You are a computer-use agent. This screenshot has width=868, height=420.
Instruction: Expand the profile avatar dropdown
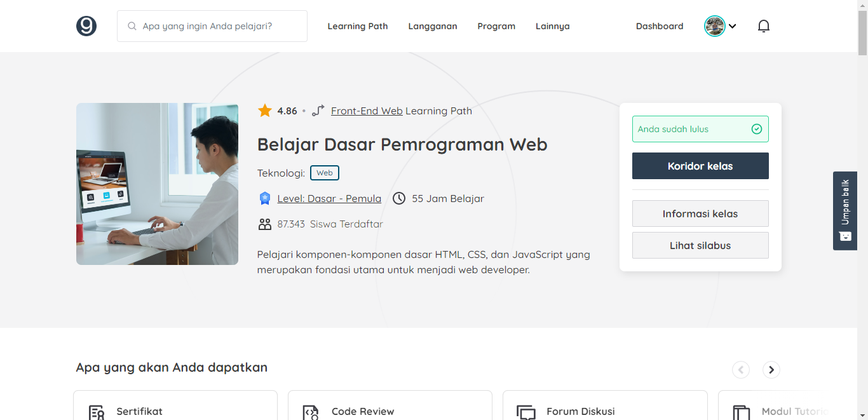(x=720, y=26)
